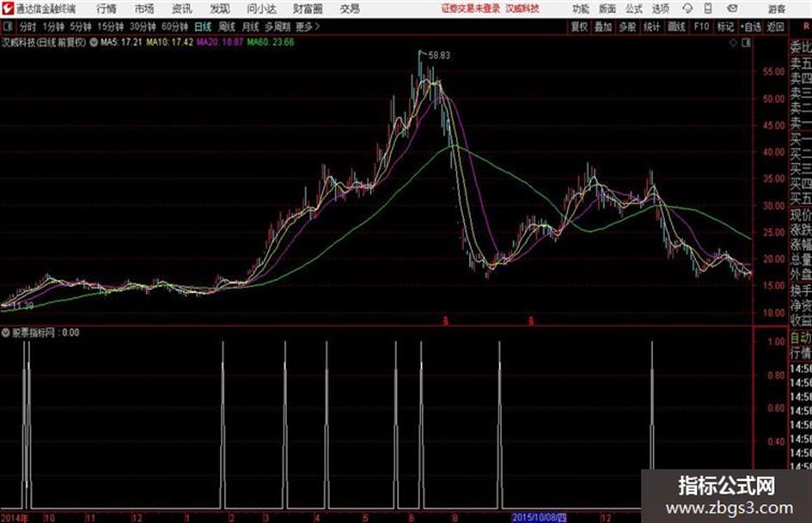Toggle the side panel icon atop the chart
Screen dimensions: 812x523
tap(746, 43)
